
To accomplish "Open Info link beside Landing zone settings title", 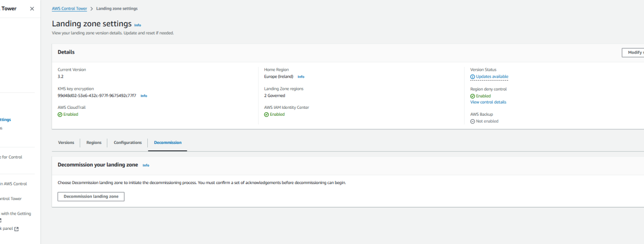I will click(138, 25).
